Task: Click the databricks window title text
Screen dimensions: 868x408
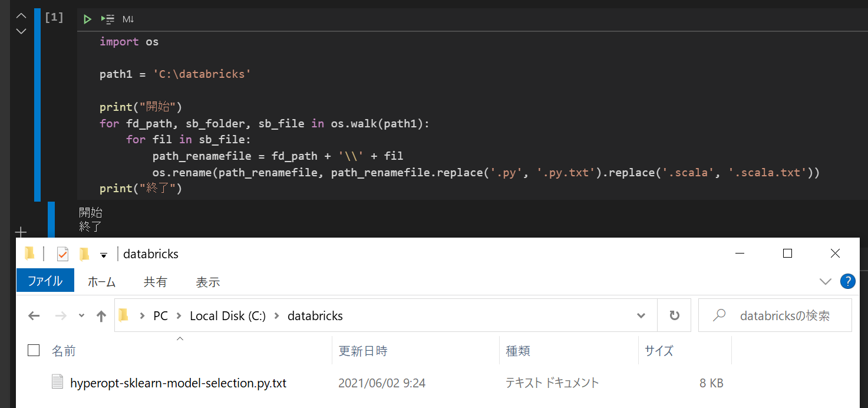Action: pyautogui.click(x=151, y=254)
